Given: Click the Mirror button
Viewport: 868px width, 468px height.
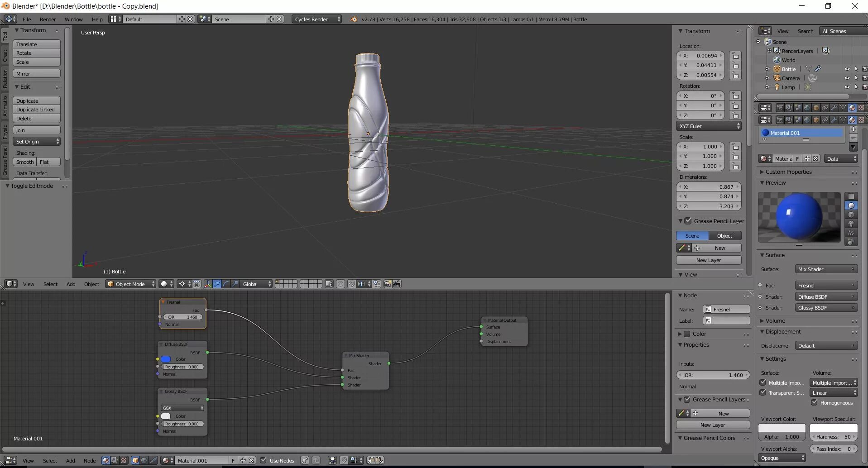Looking at the screenshot, I should (37, 74).
